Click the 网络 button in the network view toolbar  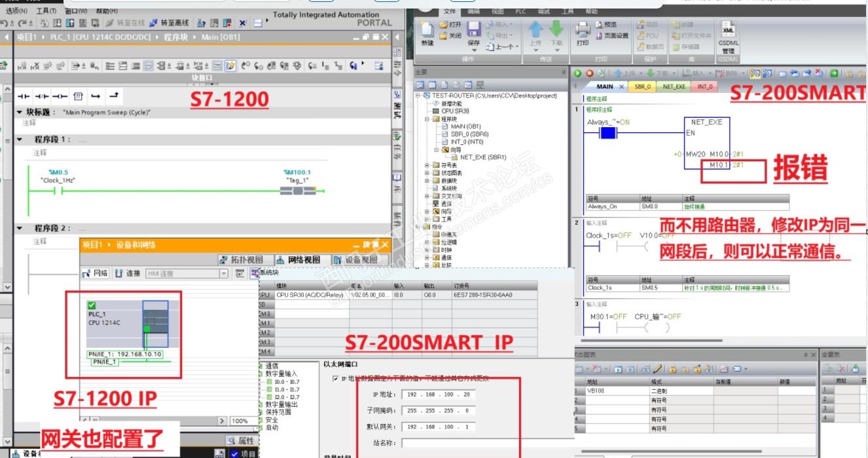(95, 274)
